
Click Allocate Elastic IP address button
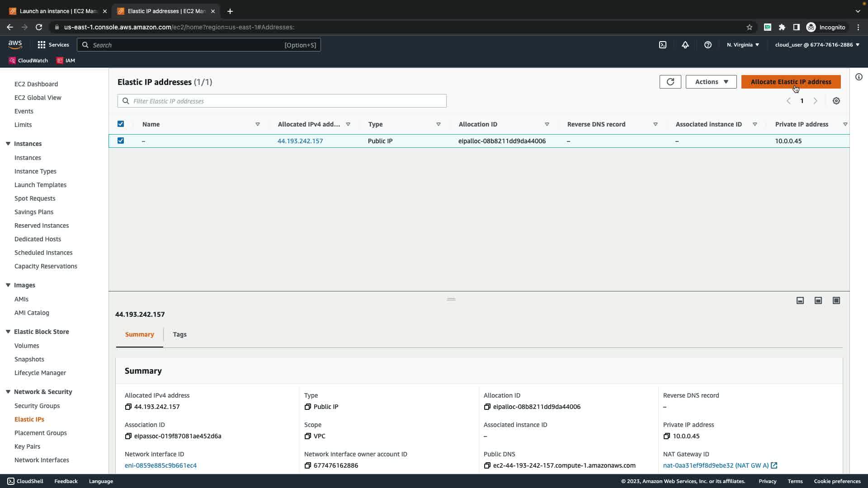[x=791, y=82]
